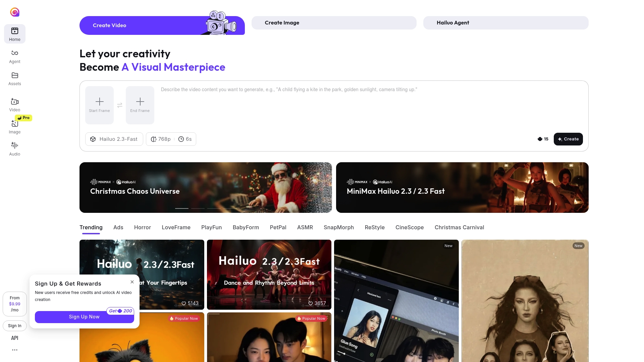Open the couple Popular Now video thumbnail
This screenshot has width=644, height=362.
click(269, 337)
